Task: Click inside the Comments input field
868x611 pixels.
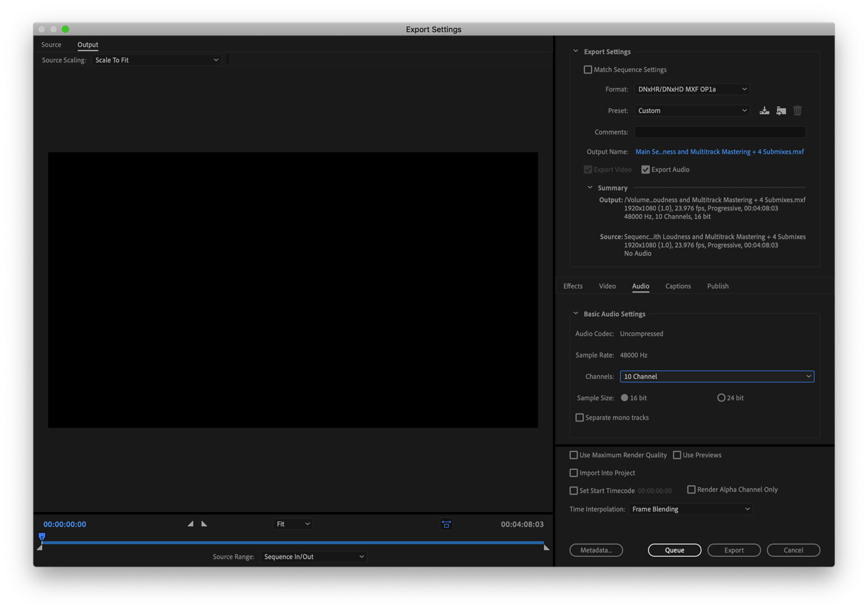Action: 720,132
